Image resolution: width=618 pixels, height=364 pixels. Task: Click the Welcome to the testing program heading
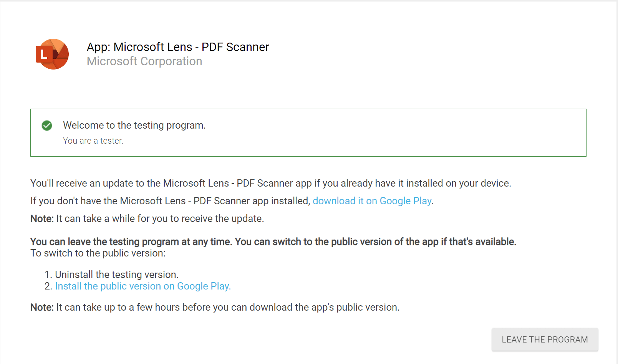(134, 125)
